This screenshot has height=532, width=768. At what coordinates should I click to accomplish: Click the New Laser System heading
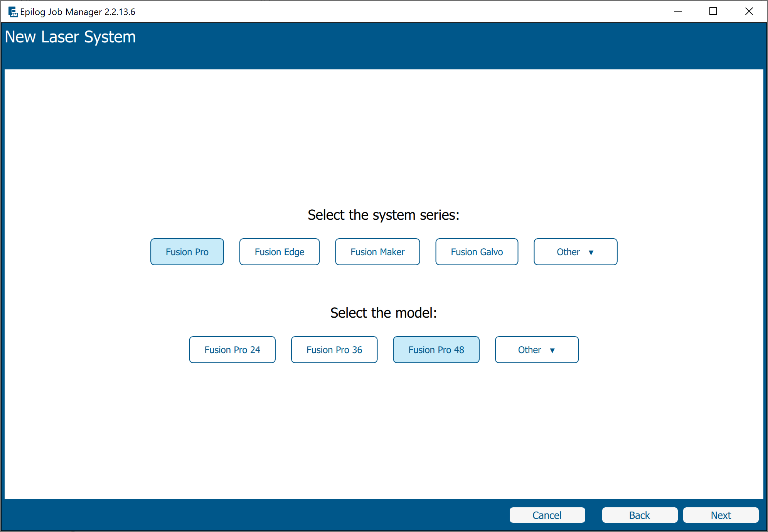pos(70,37)
